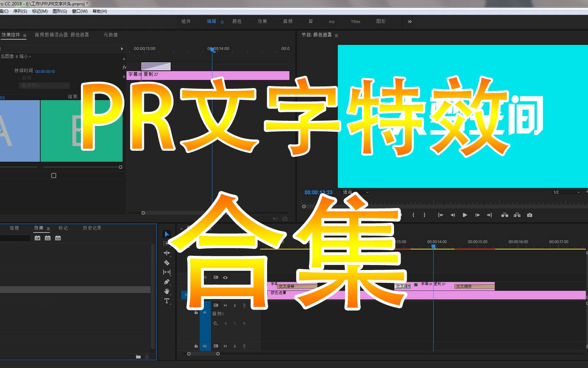Select the Type tool
This screenshot has width=588, height=368.
tap(166, 301)
